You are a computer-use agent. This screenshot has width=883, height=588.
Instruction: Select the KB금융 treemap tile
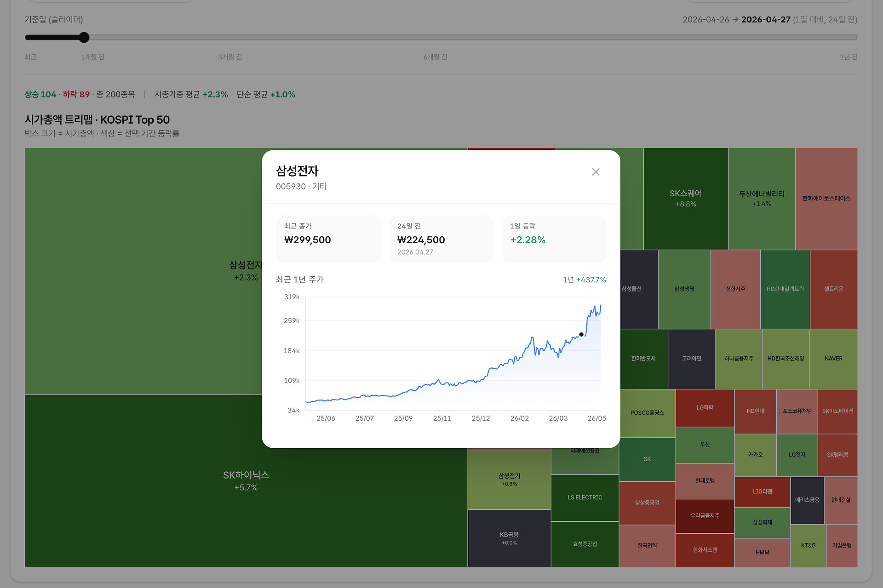509,538
